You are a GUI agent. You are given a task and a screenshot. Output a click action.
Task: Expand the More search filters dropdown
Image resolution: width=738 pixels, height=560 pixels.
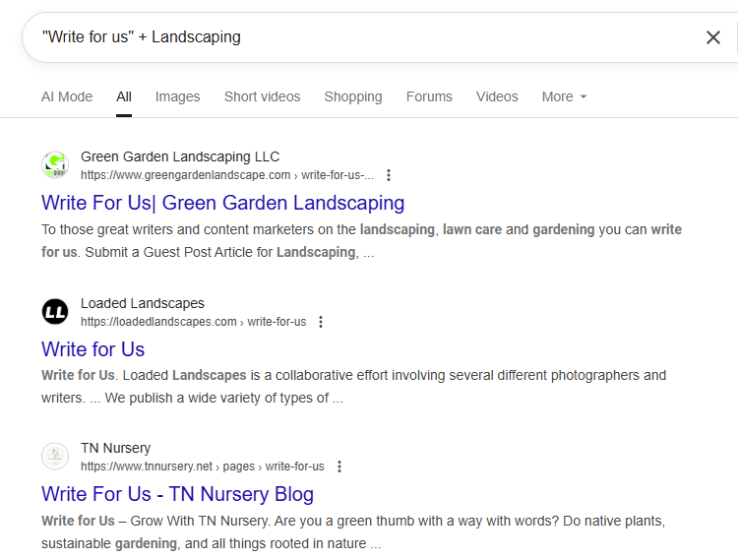(564, 96)
